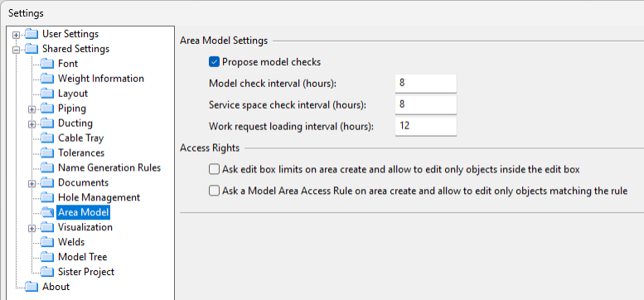Click the Weight Information folder icon
Viewport: 644px width, 300px height.
47,79
